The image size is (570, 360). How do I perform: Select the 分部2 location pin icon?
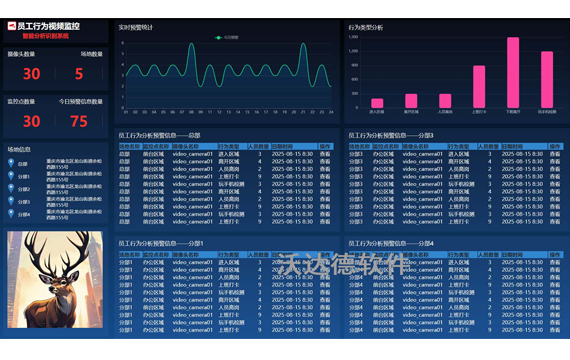coord(11,188)
